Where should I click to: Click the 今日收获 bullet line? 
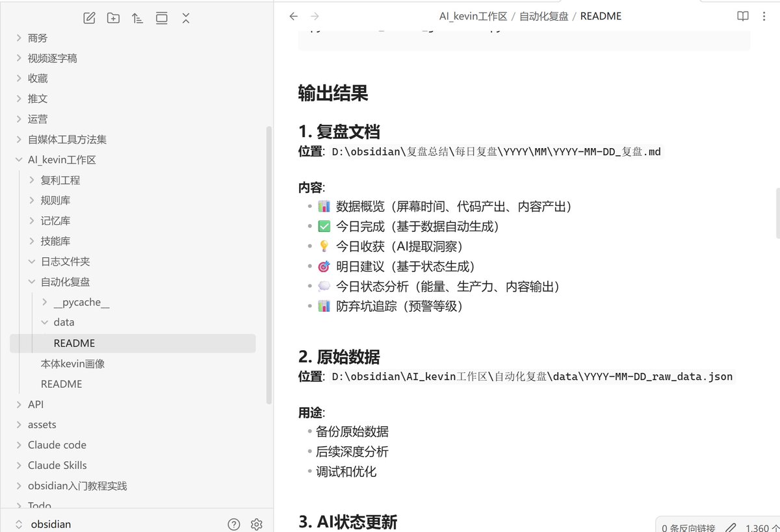(x=390, y=246)
